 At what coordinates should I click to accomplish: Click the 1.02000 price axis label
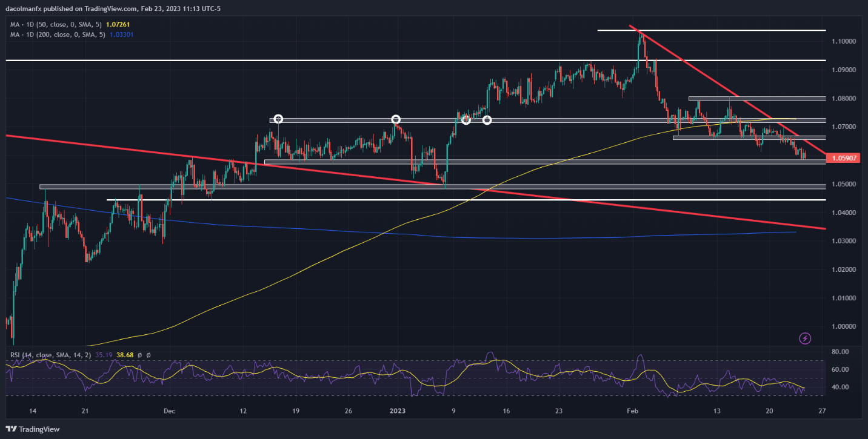tap(844, 269)
